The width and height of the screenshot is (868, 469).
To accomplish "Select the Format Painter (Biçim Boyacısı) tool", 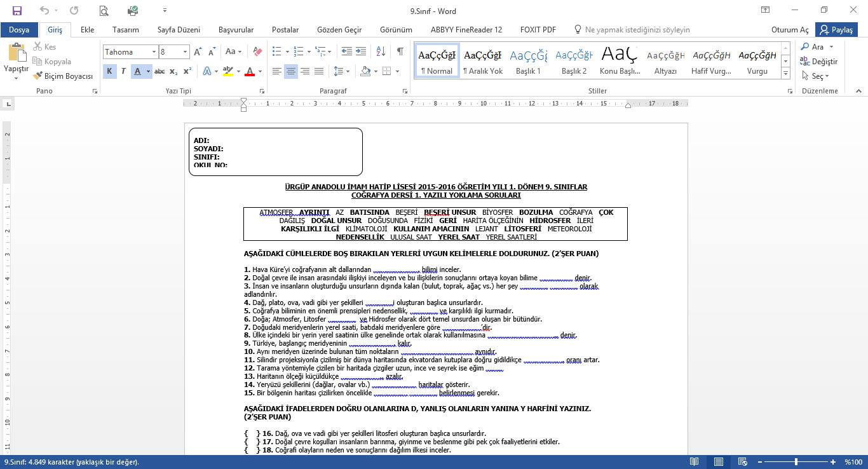I will coord(63,76).
